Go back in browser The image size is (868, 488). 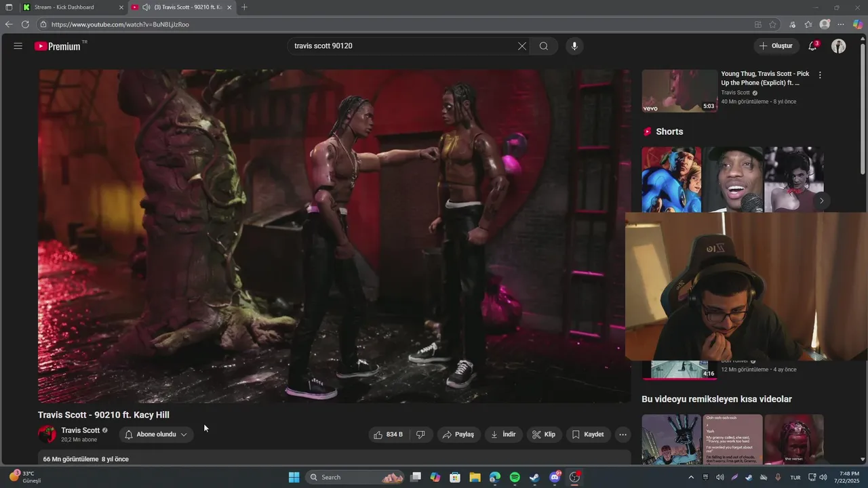pos(9,24)
